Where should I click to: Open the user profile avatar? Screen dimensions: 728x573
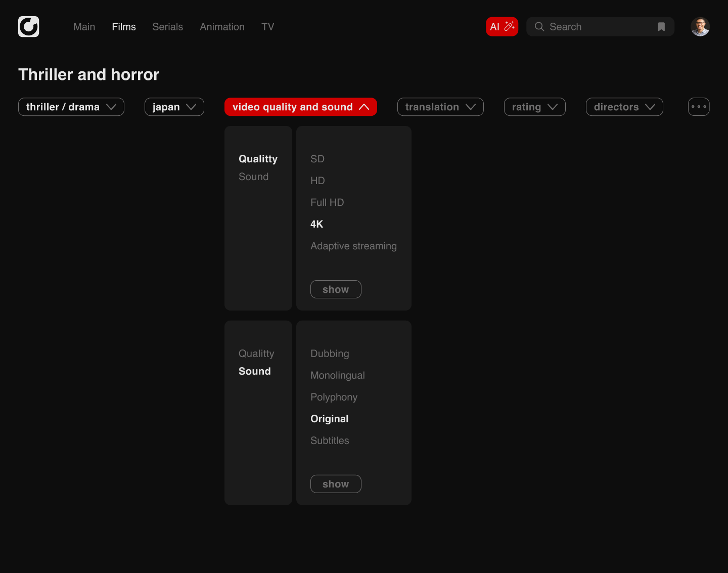[x=700, y=27]
